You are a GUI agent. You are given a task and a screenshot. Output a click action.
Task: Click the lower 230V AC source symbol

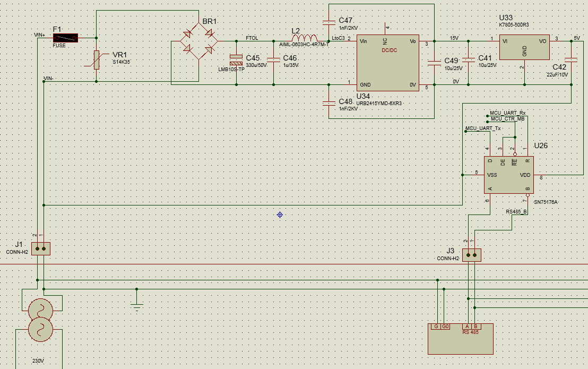pyautogui.click(x=40, y=329)
